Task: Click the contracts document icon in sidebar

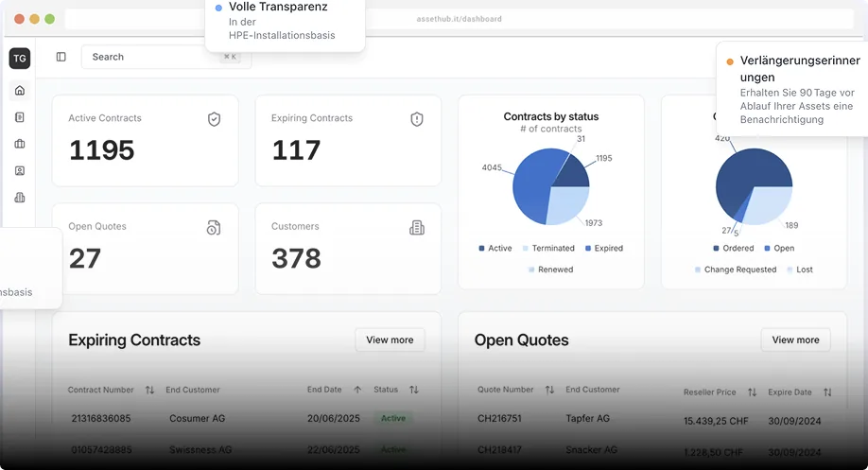Action: pyautogui.click(x=20, y=117)
